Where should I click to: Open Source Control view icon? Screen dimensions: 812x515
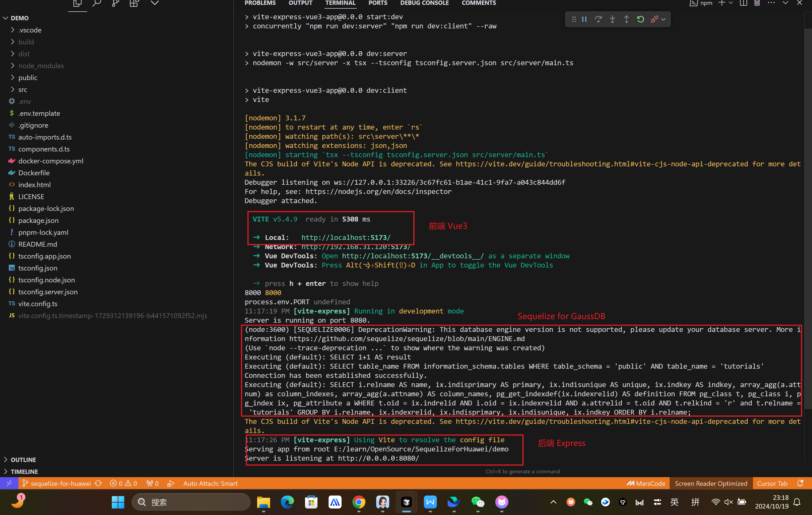pyautogui.click(x=115, y=3)
